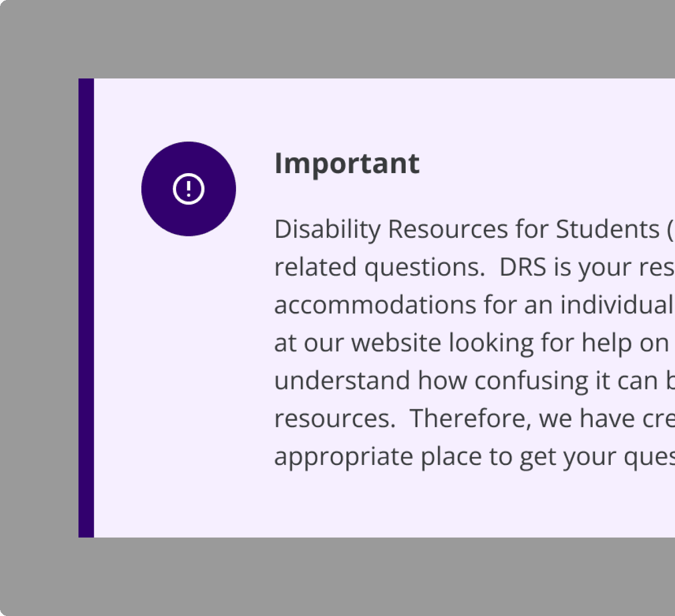675x616 pixels.
Task: Click the word "appropriate" in the last line
Action: [343, 457]
